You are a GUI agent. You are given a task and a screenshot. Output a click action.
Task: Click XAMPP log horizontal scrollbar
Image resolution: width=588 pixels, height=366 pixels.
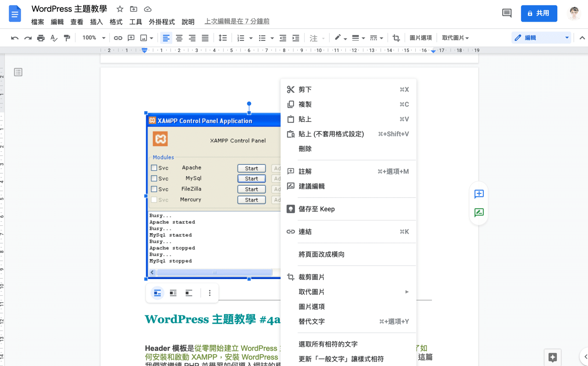click(x=215, y=273)
